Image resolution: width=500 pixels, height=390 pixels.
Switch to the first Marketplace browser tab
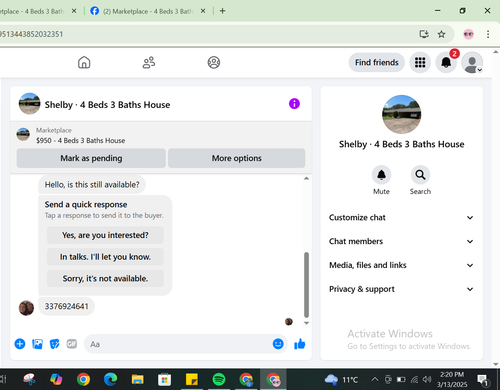[x=33, y=11]
